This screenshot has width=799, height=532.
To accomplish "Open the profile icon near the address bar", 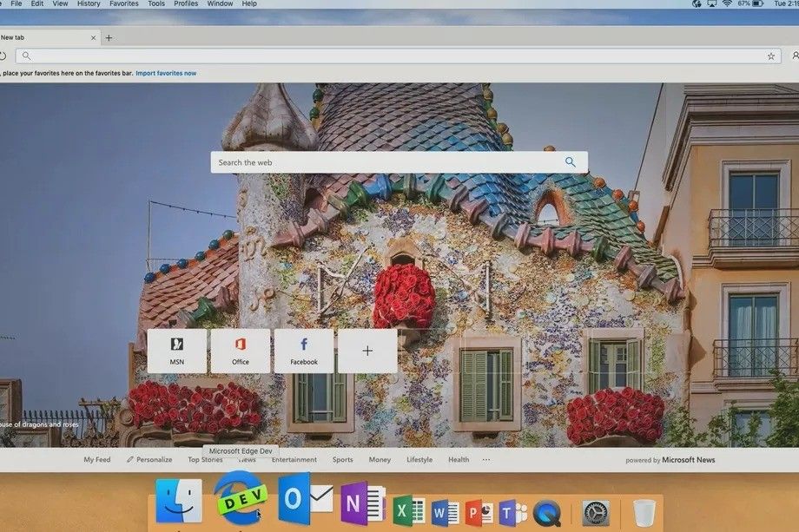I will 796,56.
